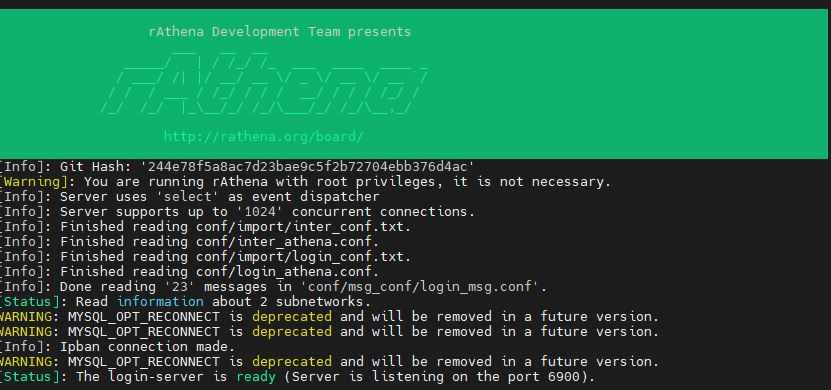Click the 'select' event dispatcher line
Screen dimensions: 831x390
(x=190, y=197)
